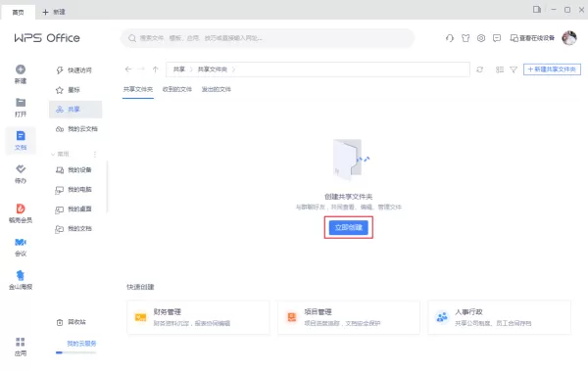Expand the chevron after 共享文件夹 in breadcrumb

pos(233,70)
